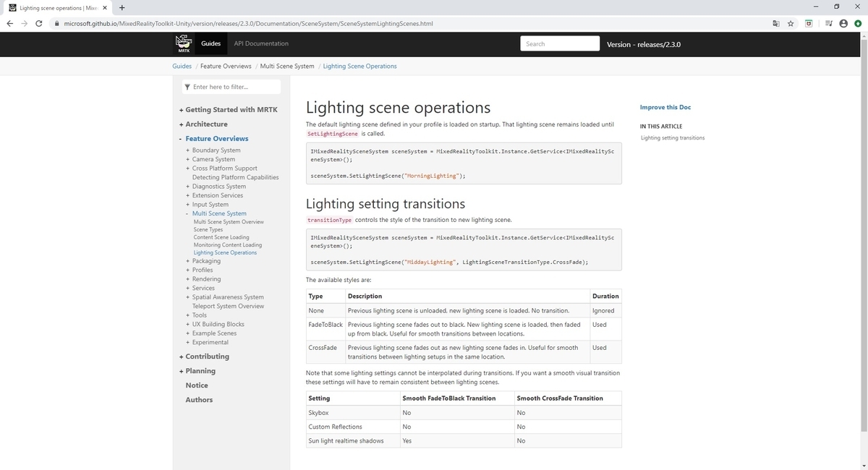Bookmark this page with star icon
This screenshot has height=470, width=868.
[791, 23]
